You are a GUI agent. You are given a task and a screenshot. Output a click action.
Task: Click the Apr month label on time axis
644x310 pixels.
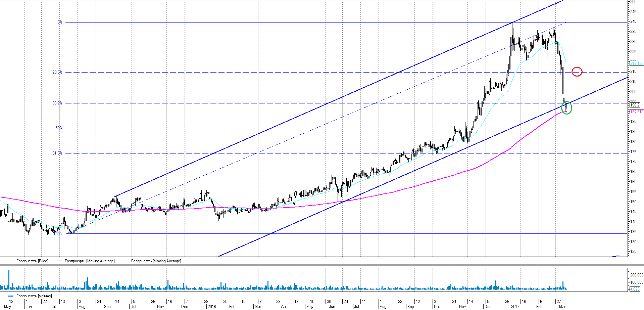click(x=284, y=307)
